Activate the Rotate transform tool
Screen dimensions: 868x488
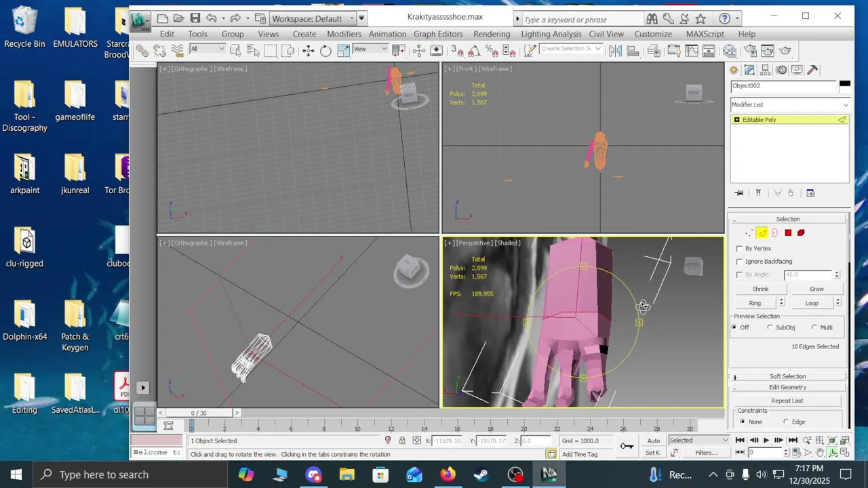[325, 50]
